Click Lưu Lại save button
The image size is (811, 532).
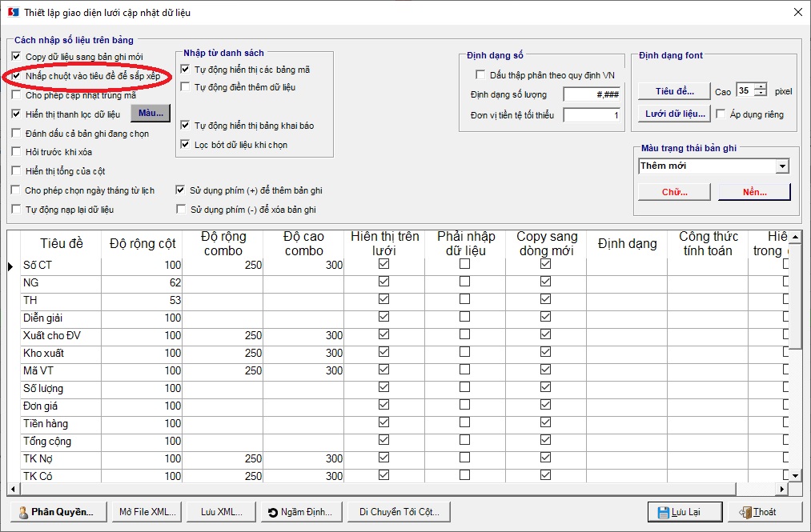[x=685, y=512]
